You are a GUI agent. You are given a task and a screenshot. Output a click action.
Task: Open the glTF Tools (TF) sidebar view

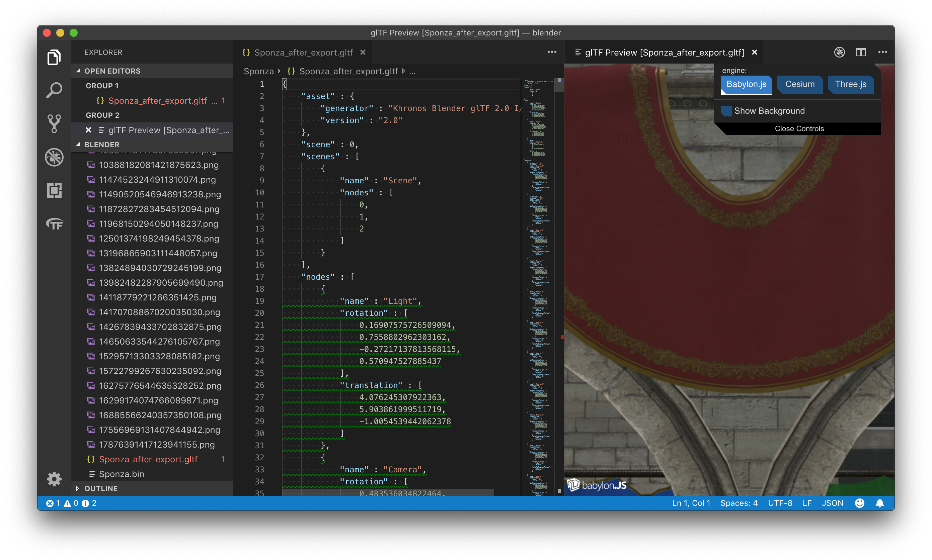[x=54, y=224]
